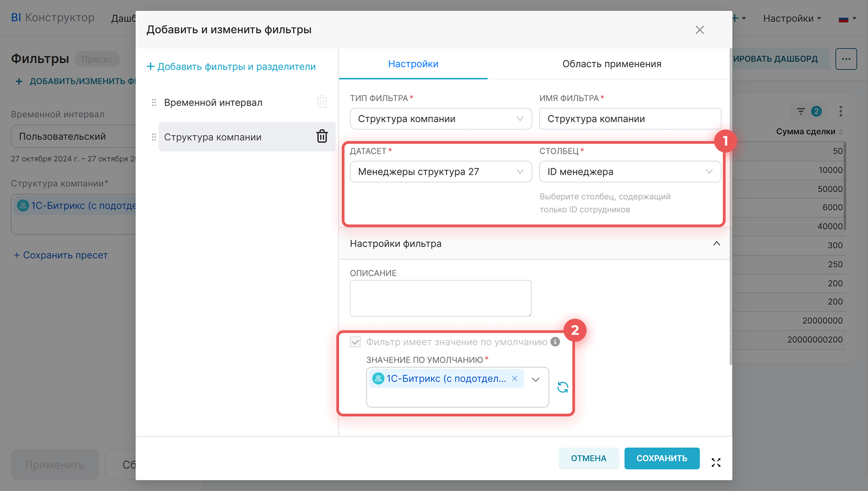Image resolution: width=868 pixels, height=491 pixels.
Task: Select the Настройки tab
Action: click(413, 64)
